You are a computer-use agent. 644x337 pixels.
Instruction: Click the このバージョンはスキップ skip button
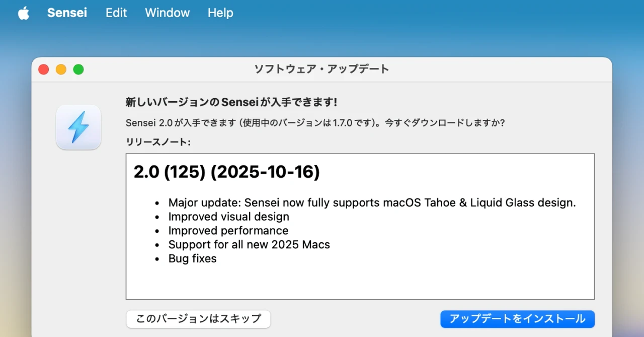coord(198,319)
